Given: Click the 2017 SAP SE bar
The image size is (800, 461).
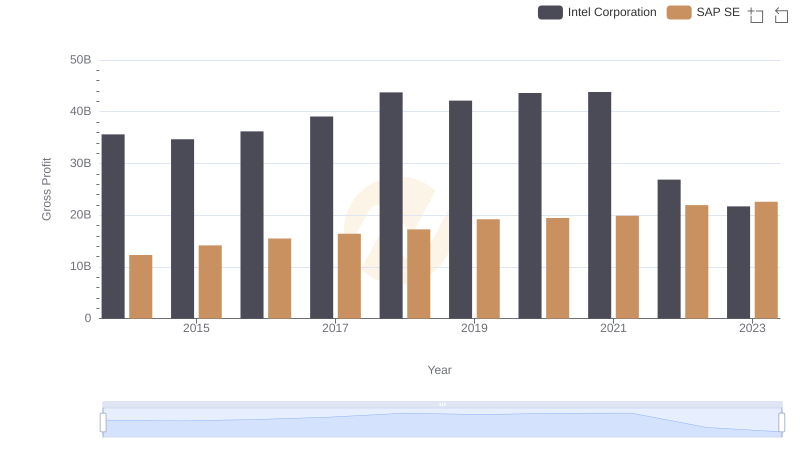Looking at the screenshot, I should click(x=349, y=276).
